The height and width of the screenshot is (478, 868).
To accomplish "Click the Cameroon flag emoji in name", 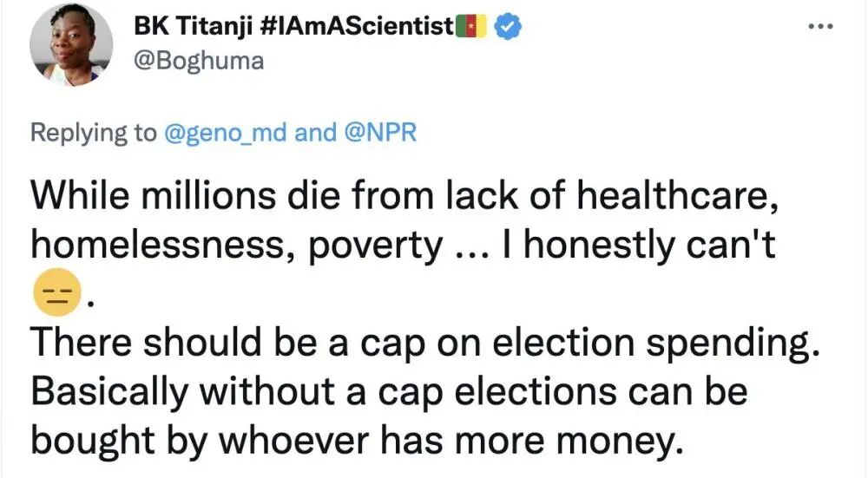I will tap(473, 28).
